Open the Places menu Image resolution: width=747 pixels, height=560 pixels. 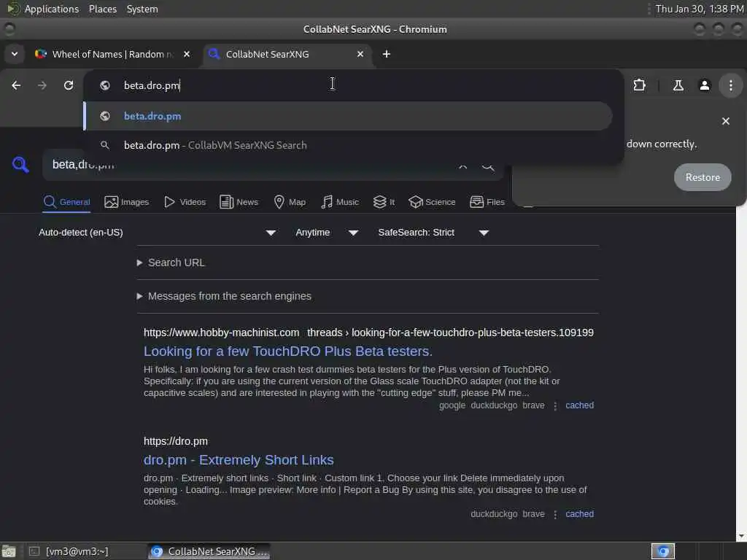(102, 9)
